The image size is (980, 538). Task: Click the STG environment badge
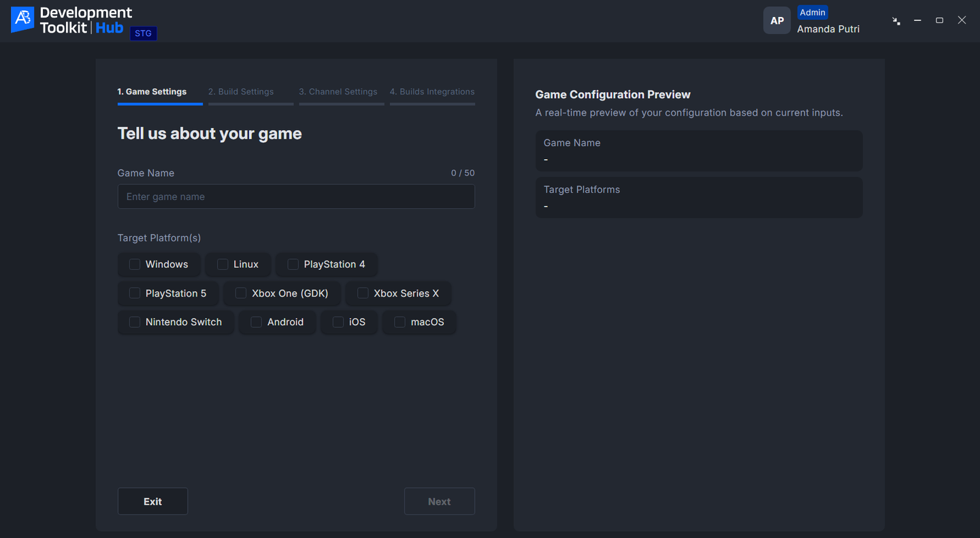[x=143, y=33]
